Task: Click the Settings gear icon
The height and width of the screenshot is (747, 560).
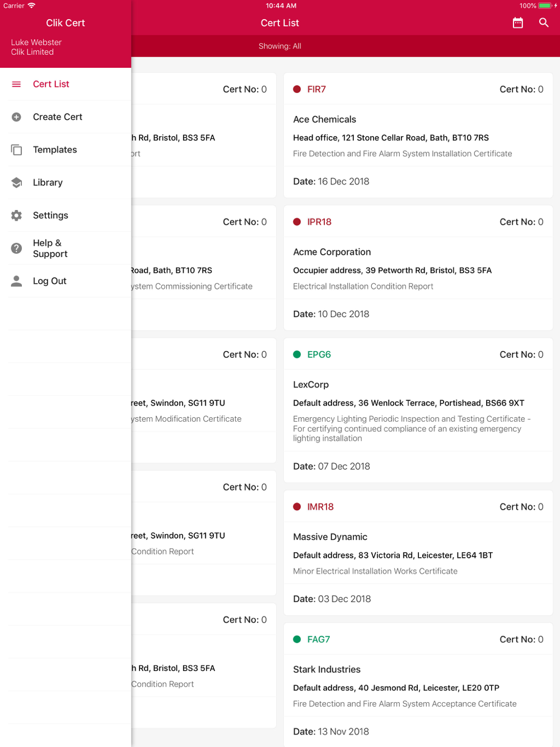Action: coord(17,216)
